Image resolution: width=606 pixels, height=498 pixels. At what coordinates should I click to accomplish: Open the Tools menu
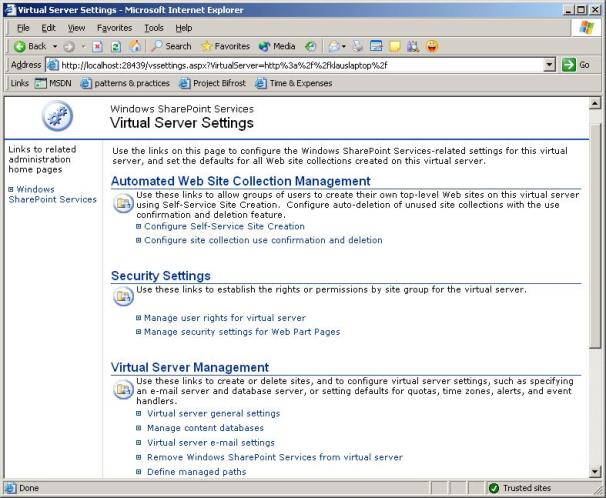154,28
